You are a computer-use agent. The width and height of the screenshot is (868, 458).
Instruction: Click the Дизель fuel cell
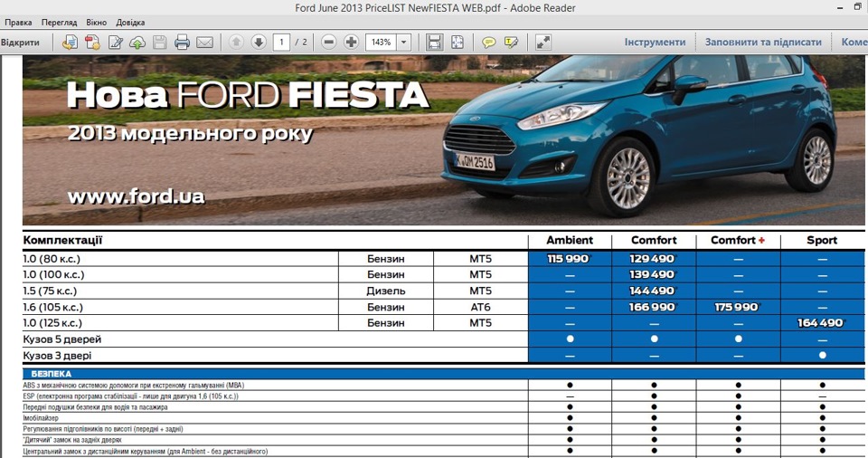pos(386,291)
